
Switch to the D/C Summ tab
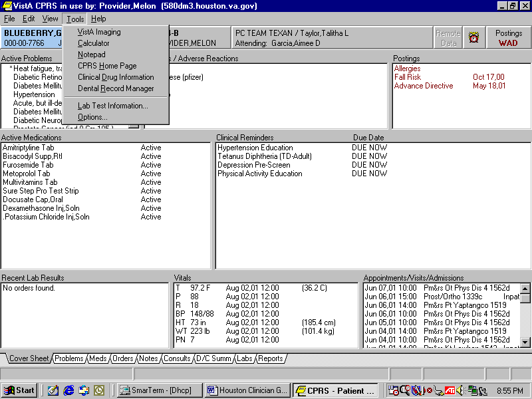[x=213, y=358]
